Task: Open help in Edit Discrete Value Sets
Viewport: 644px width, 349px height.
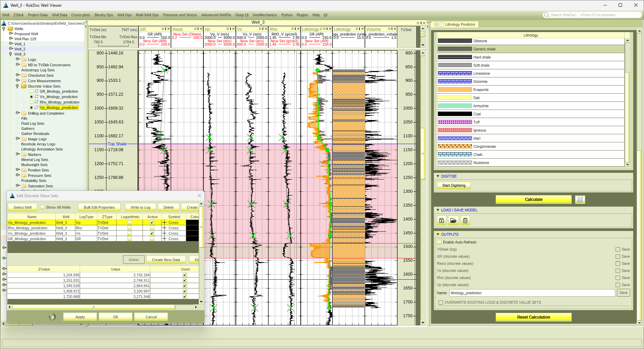Action: 52,317
